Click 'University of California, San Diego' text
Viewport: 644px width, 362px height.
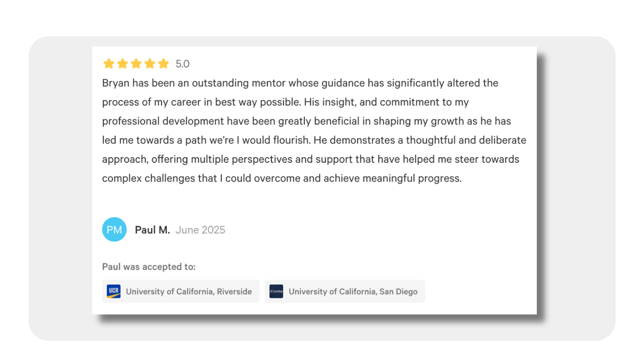point(353,292)
